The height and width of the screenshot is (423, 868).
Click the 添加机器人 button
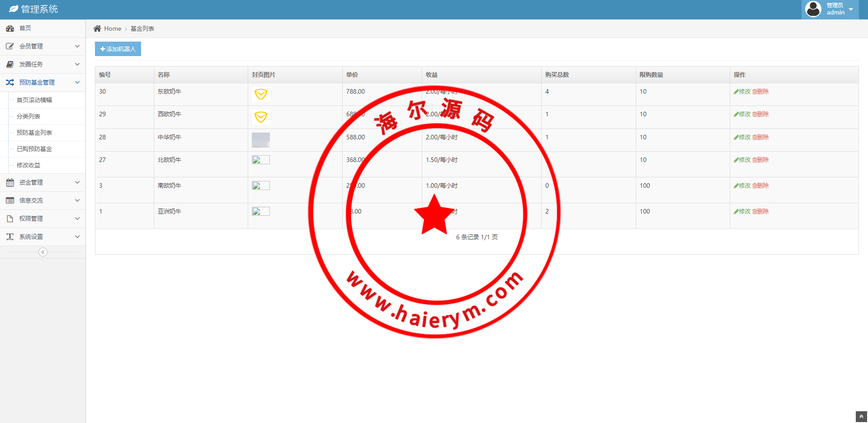(x=118, y=49)
